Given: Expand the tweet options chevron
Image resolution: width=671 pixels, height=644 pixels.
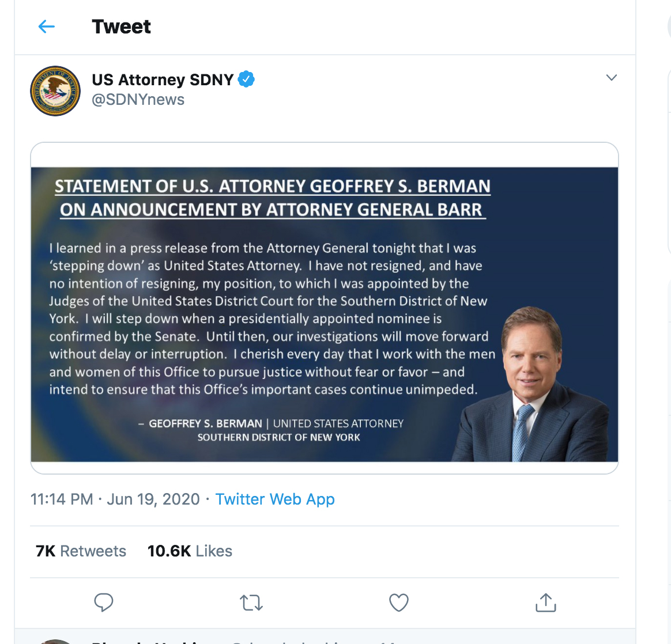Looking at the screenshot, I should 612,78.
